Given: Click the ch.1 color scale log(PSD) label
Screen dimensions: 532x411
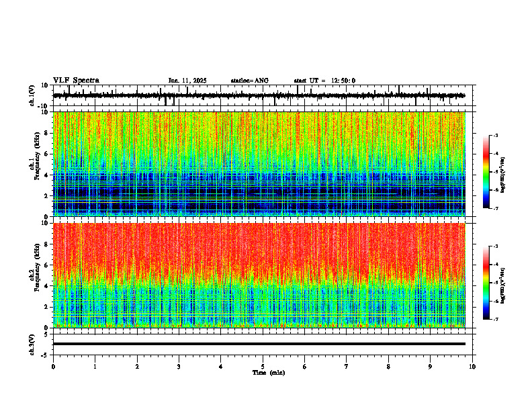Looking at the screenshot, I should coord(503,175).
